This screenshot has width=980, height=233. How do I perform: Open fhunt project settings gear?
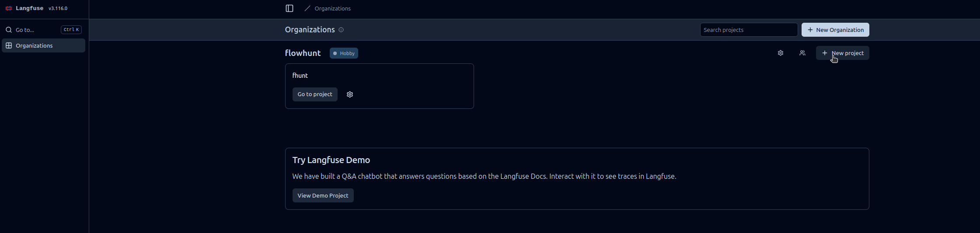(x=350, y=94)
